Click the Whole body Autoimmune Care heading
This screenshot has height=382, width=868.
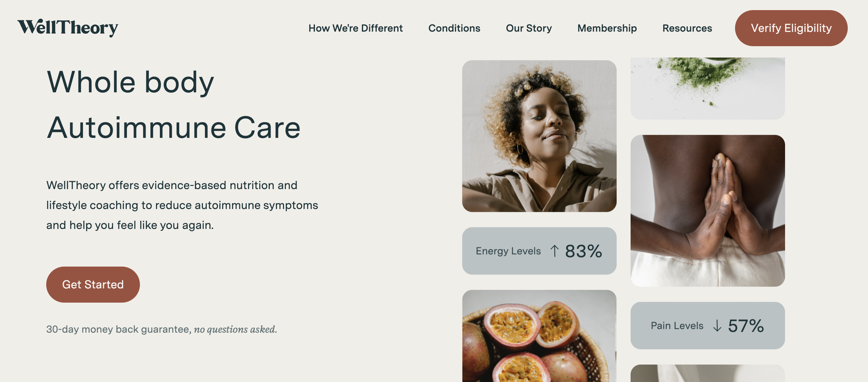(x=173, y=105)
